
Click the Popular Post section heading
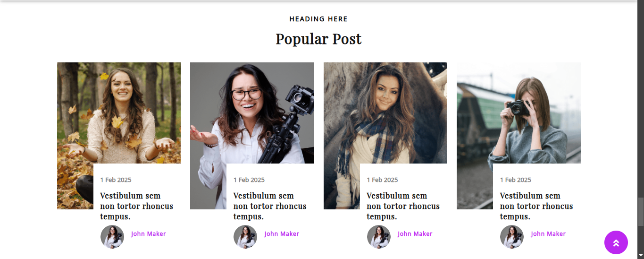coord(318,39)
